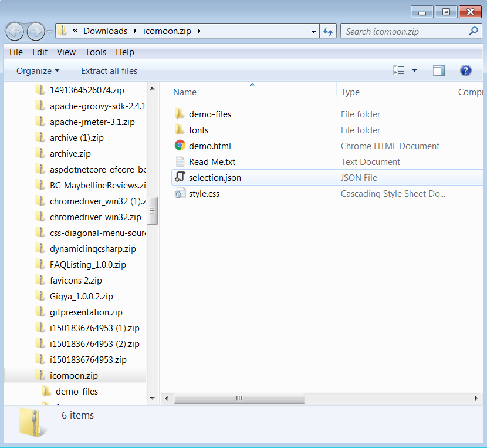This screenshot has height=448, width=487.
Task: Click the Search icomoon.zip input field
Action: point(405,31)
